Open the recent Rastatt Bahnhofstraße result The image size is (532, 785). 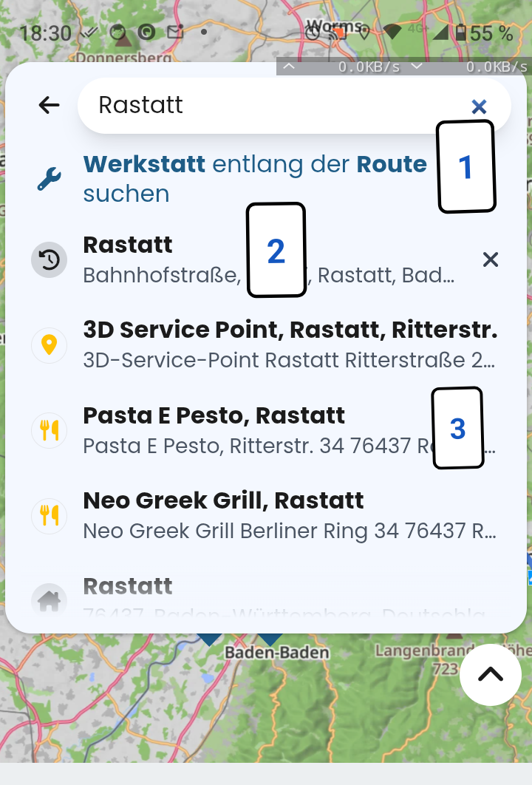[270, 260]
